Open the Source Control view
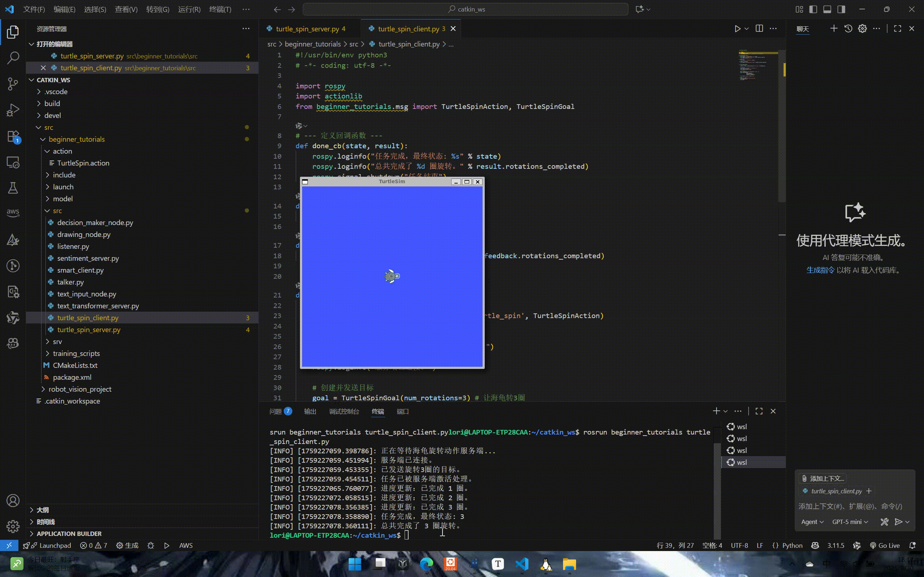The height and width of the screenshot is (577, 924). [13, 84]
